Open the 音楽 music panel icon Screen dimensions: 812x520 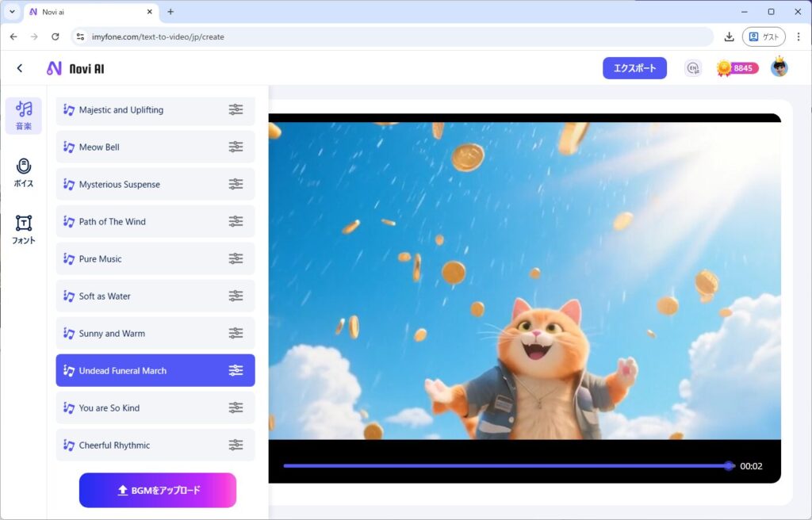23,115
